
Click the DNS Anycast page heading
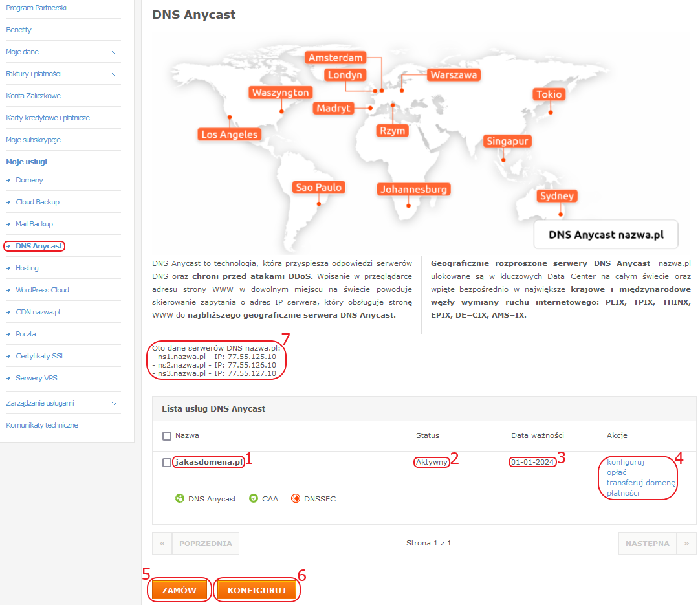tap(193, 15)
